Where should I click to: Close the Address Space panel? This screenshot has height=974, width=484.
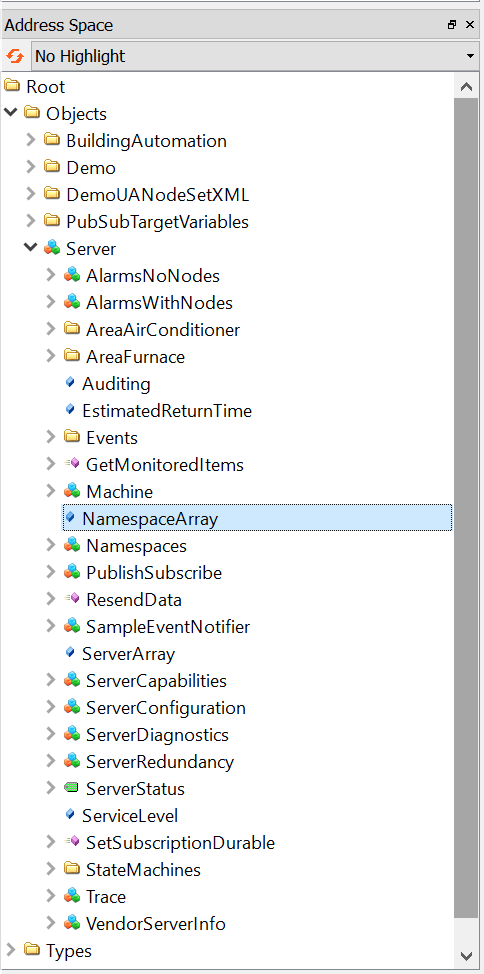(470, 25)
